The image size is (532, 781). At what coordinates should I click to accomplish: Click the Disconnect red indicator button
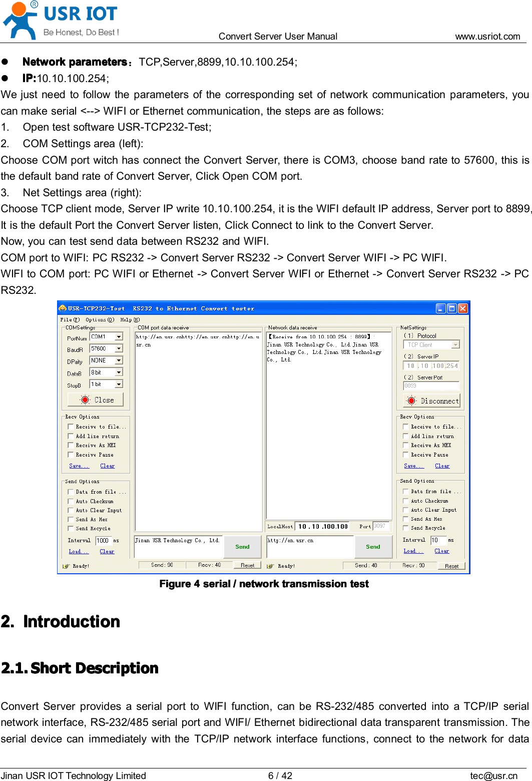click(431, 401)
